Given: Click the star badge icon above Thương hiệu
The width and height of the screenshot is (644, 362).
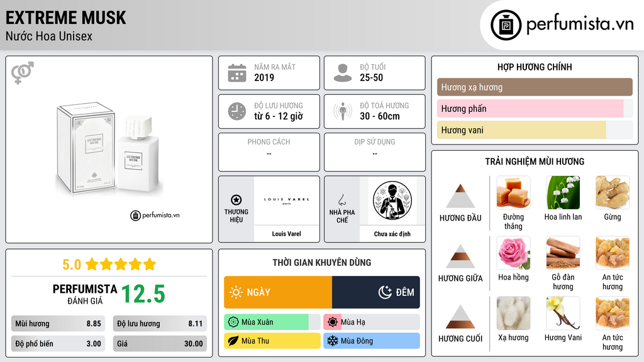Looking at the screenshot, I should [236, 200].
